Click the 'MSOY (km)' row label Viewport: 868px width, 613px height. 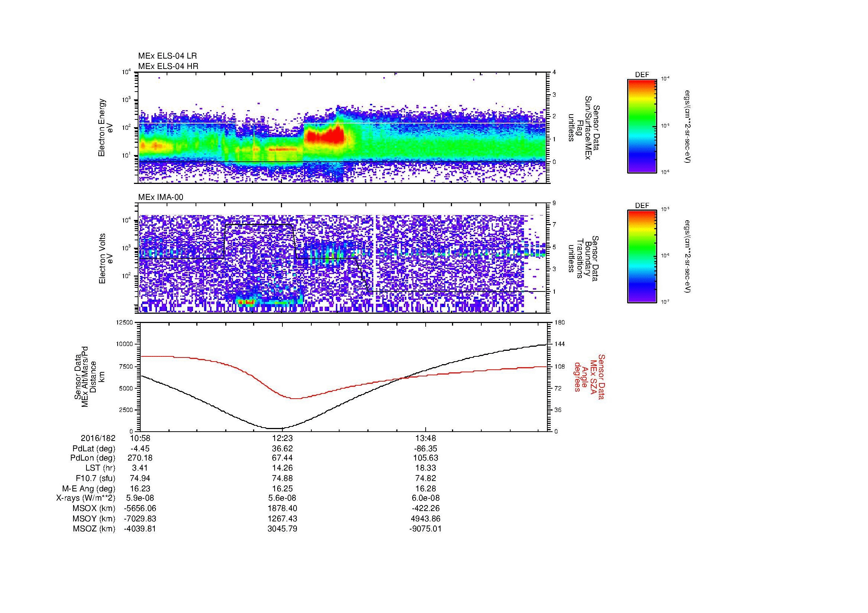click(95, 518)
